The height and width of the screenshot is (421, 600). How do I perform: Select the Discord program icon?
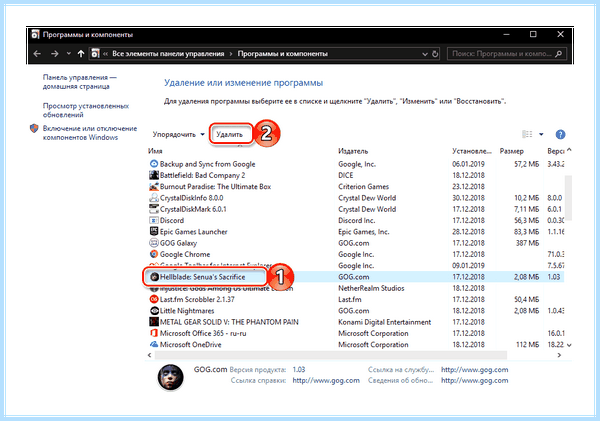pyautogui.click(x=154, y=220)
